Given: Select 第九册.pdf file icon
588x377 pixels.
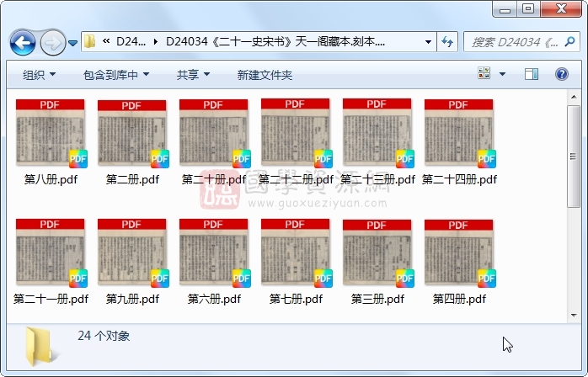Looking at the screenshot, I should click(x=132, y=254).
